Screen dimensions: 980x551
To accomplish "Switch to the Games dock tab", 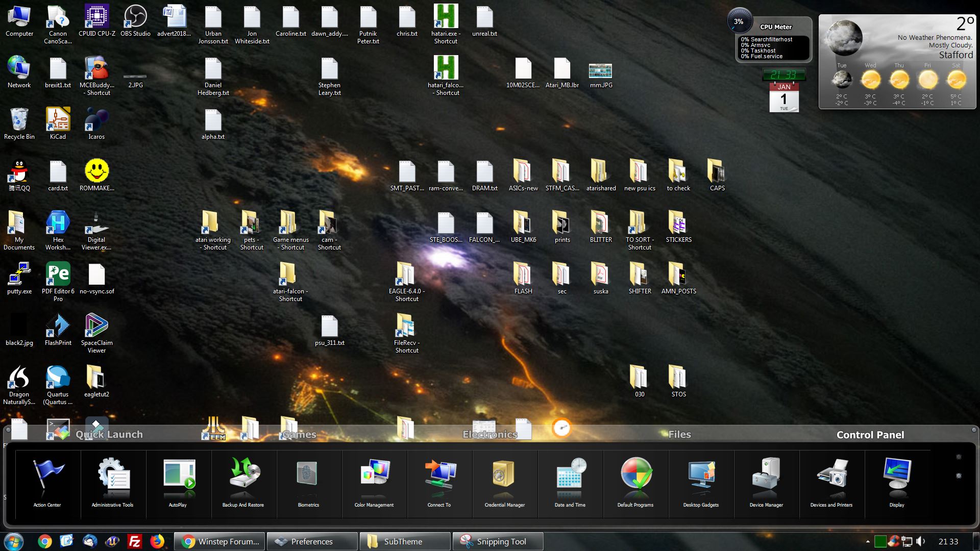I will 300,435.
